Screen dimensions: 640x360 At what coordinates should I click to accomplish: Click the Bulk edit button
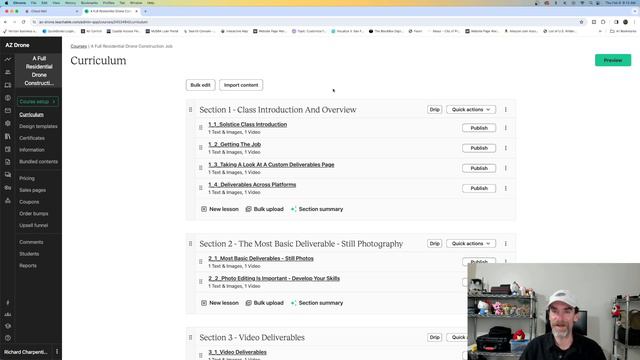point(200,85)
